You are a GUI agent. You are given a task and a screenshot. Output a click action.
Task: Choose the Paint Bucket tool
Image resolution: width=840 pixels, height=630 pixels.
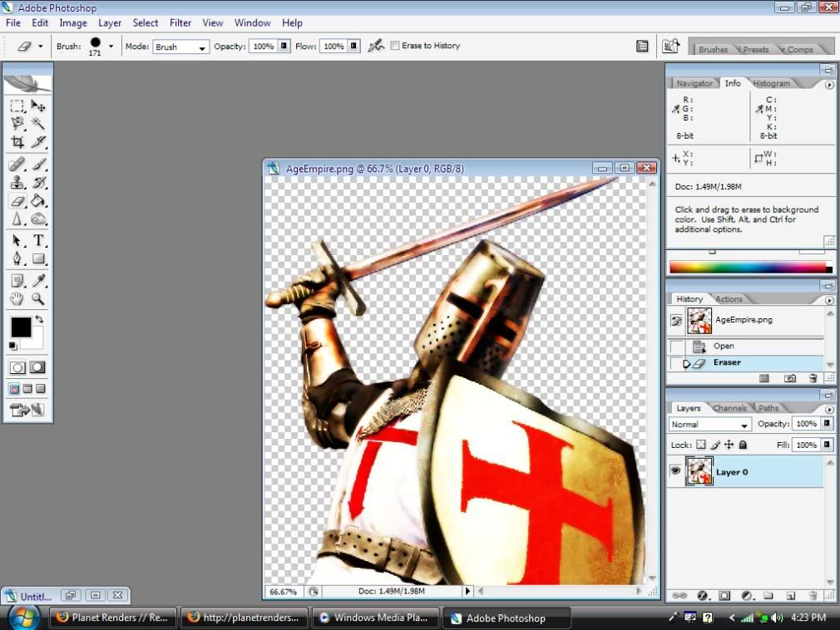tap(38, 201)
